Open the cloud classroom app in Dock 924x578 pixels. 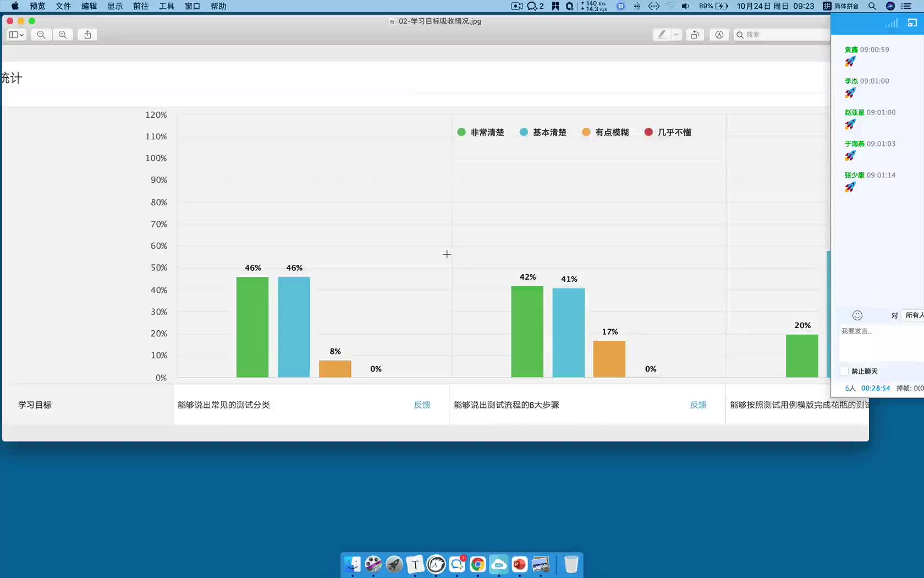click(499, 564)
